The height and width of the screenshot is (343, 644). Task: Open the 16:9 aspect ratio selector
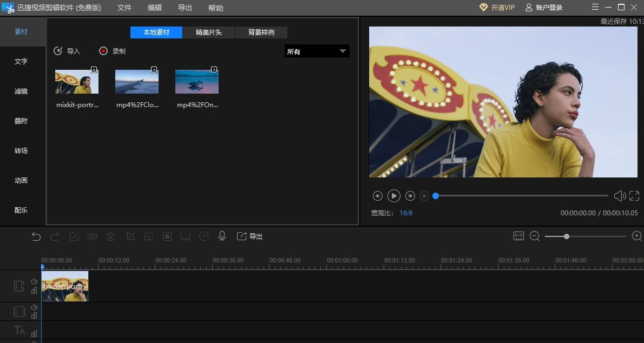coord(406,213)
